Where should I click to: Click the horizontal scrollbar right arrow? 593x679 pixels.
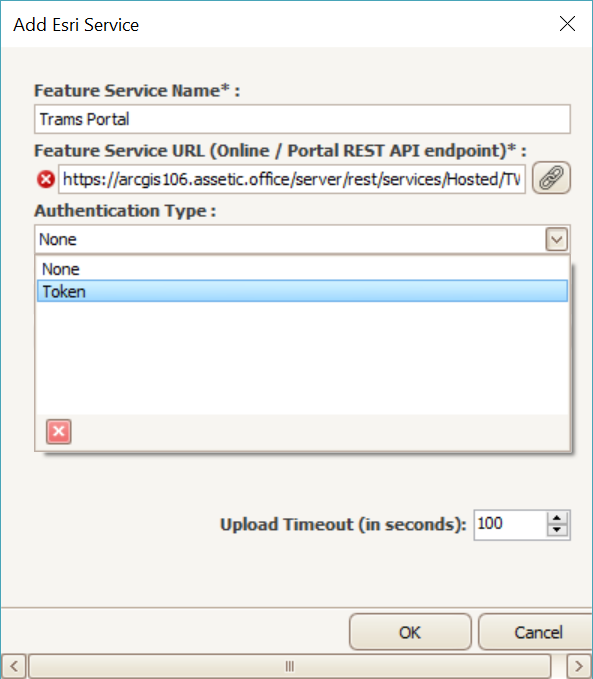tap(579, 666)
